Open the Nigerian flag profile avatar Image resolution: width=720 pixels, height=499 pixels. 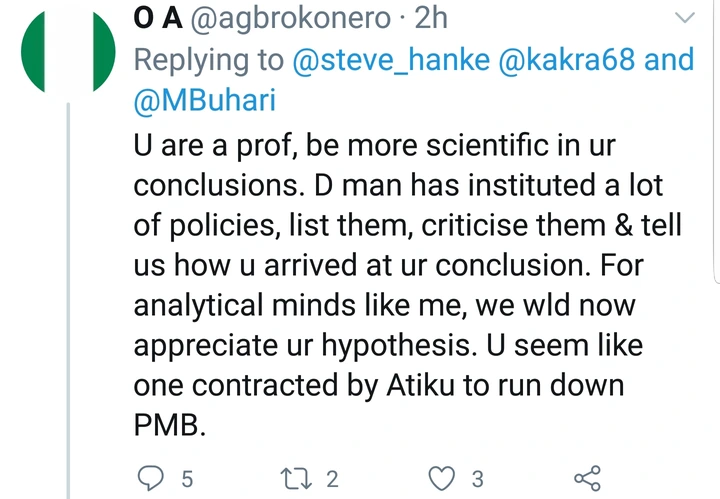click(x=67, y=50)
